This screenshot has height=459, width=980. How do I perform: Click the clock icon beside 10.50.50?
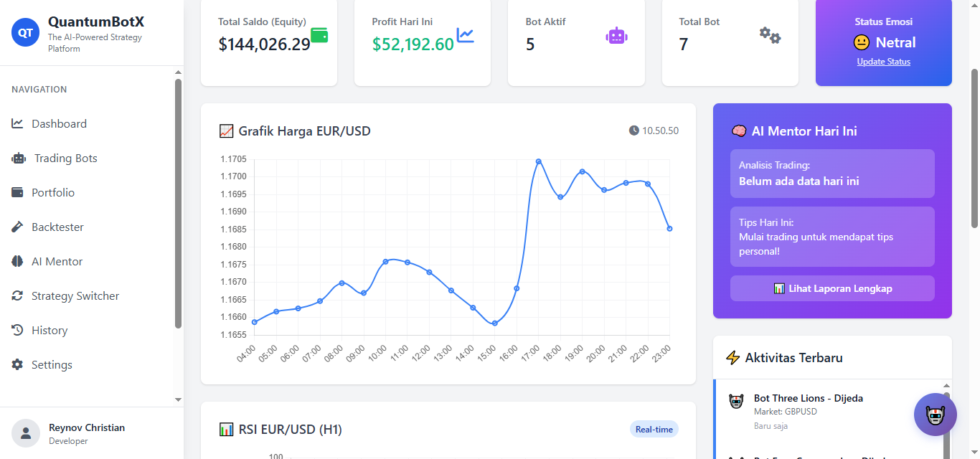[633, 131]
